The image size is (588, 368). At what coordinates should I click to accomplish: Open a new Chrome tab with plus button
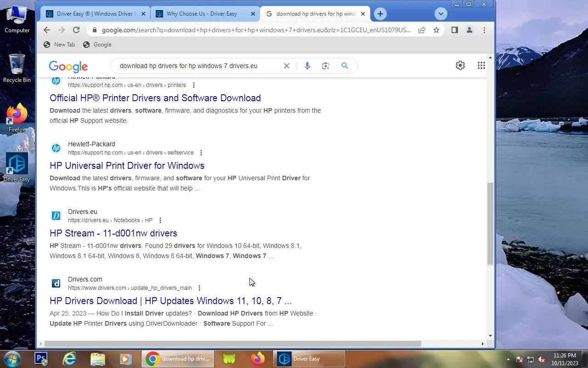(x=380, y=14)
